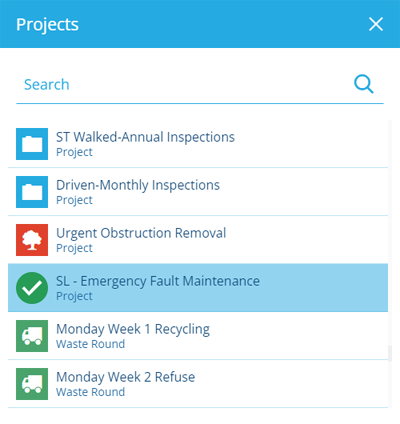Choose the Urgent Obstruction Removal project
This screenshot has width=400, height=424.
coord(198,240)
